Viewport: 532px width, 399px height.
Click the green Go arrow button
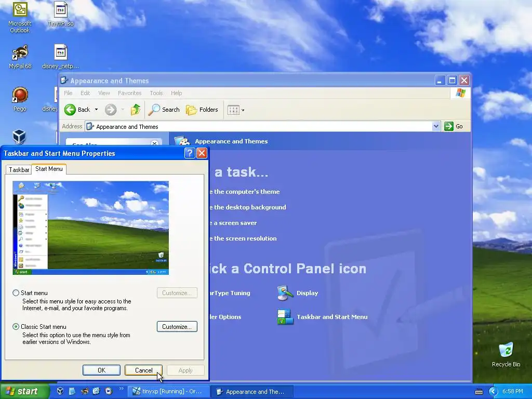coord(449,126)
